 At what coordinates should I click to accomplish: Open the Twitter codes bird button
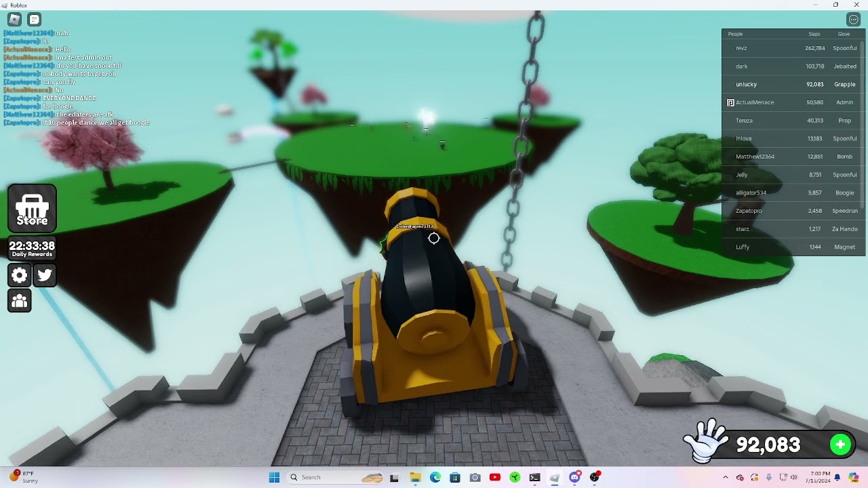tap(45, 275)
